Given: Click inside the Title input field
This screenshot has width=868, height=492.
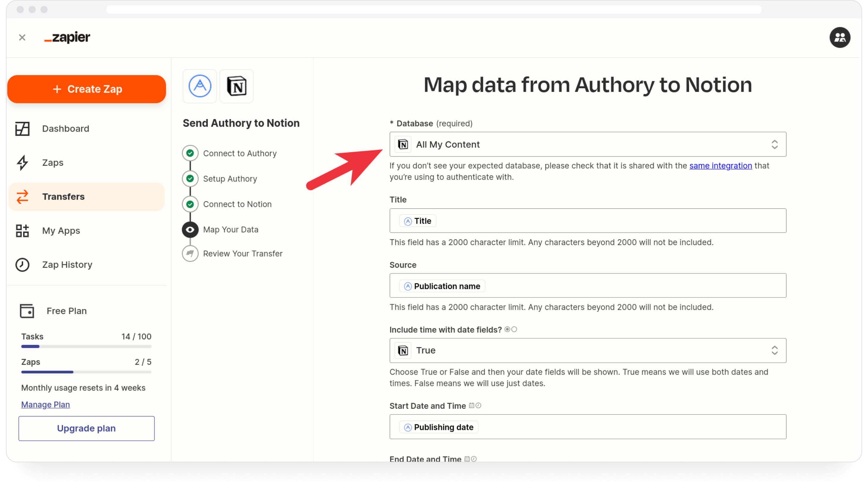Looking at the screenshot, I should [588, 221].
